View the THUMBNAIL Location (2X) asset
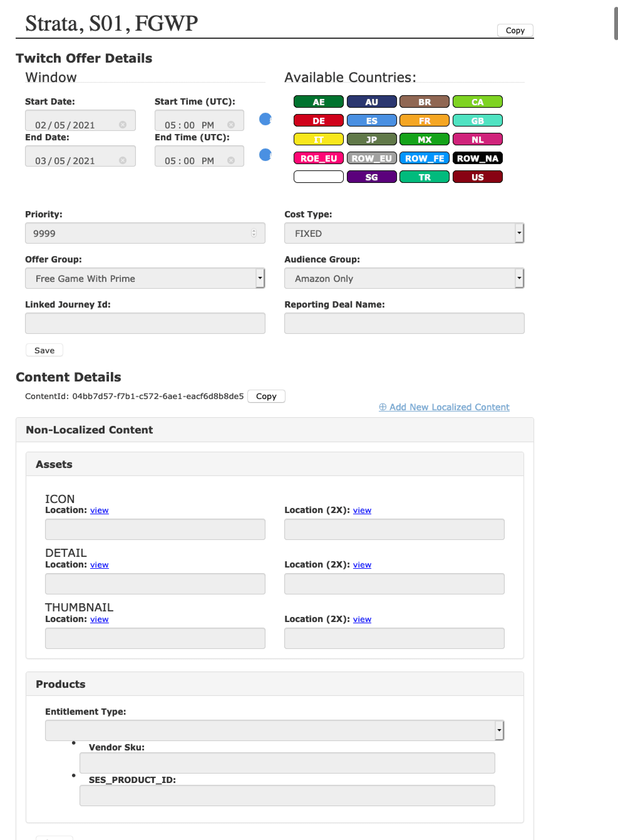Screen dimensions: 618x840 tap(362, 619)
